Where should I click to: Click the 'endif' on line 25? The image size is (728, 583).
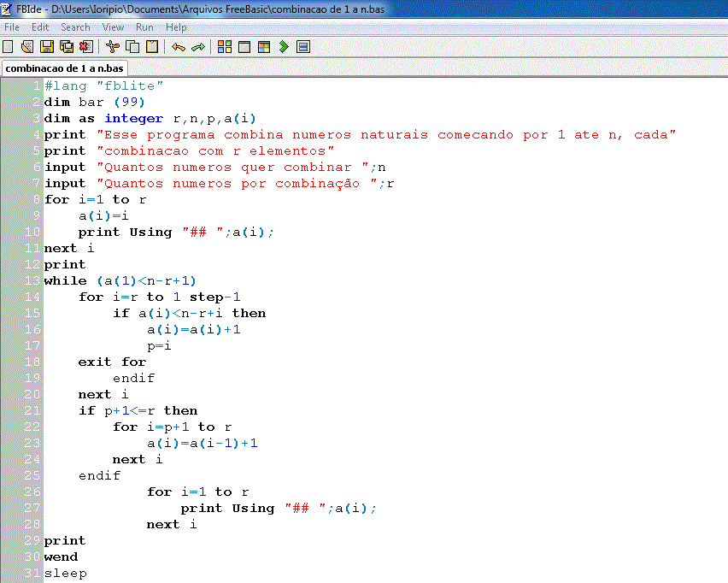coord(99,476)
